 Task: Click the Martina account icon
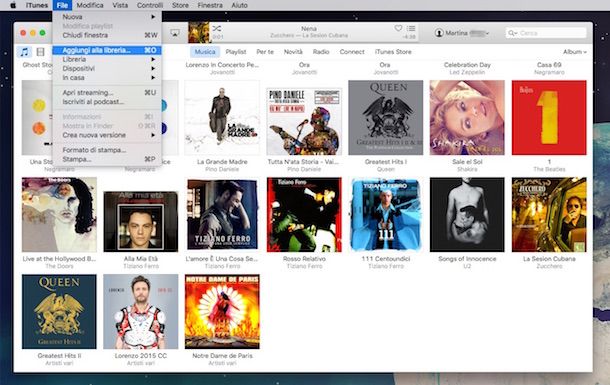(x=439, y=33)
